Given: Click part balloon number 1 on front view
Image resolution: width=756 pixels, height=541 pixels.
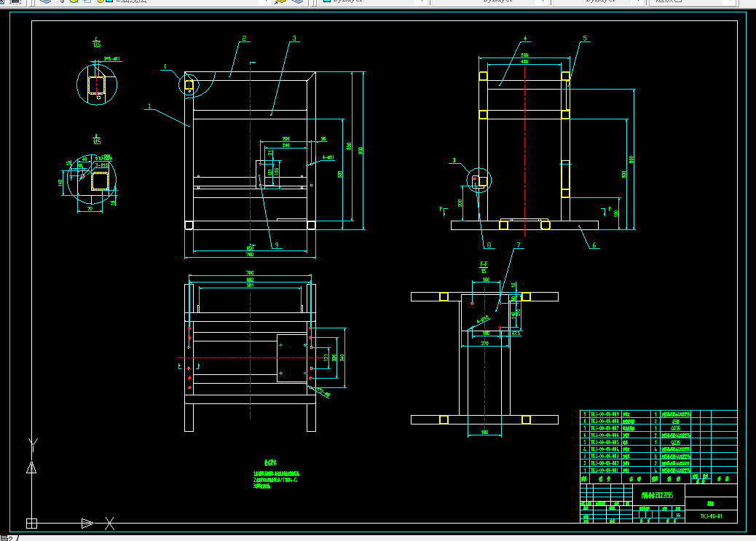Looking at the screenshot, I should [x=150, y=106].
